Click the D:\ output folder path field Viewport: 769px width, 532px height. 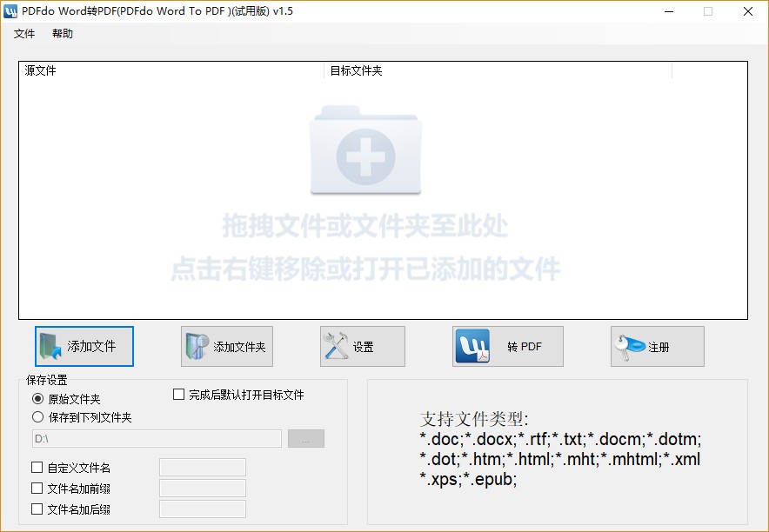pyautogui.click(x=157, y=438)
